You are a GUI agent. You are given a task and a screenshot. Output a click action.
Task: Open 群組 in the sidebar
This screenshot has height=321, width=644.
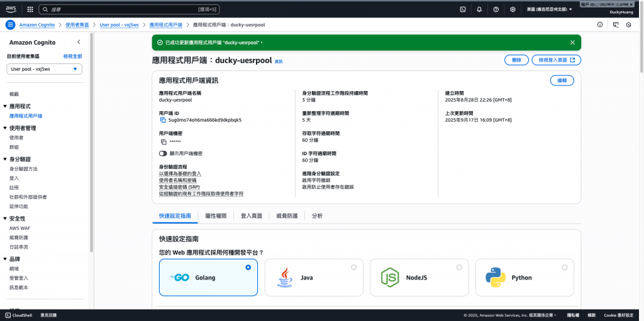pyautogui.click(x=14, y=147)
